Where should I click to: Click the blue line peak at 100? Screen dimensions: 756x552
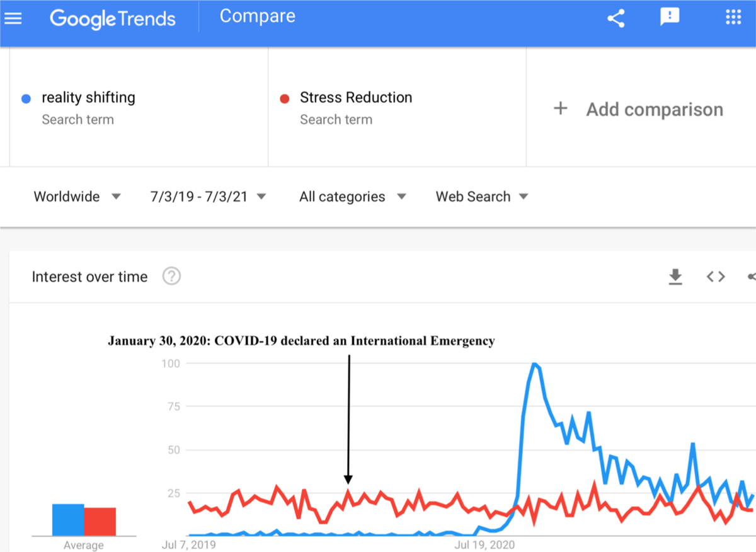click(x=534, y=364)
